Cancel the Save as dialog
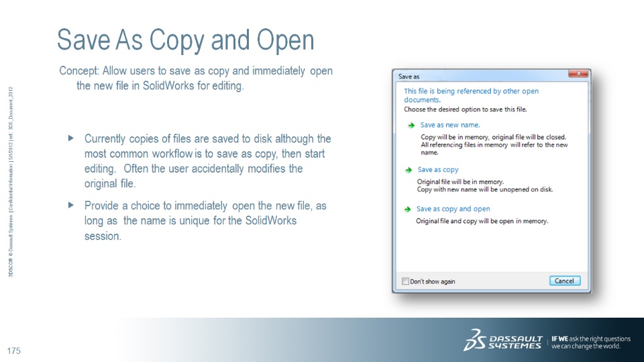The image size is (644, 362). [565, 281]
